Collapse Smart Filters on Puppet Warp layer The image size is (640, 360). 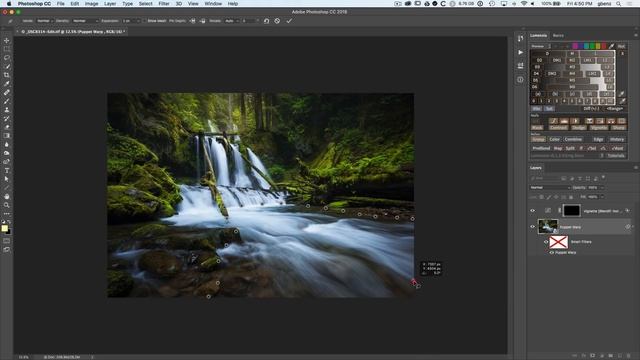633,227
